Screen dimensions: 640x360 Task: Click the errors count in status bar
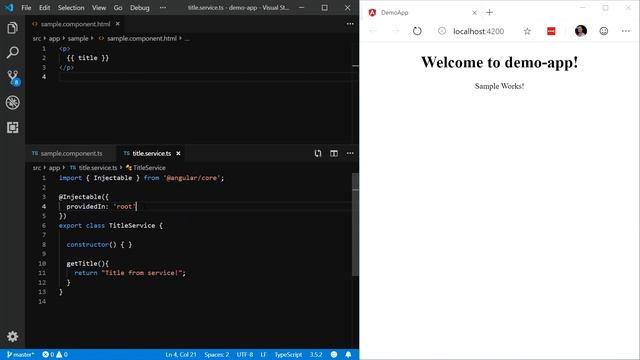[48, 354]
